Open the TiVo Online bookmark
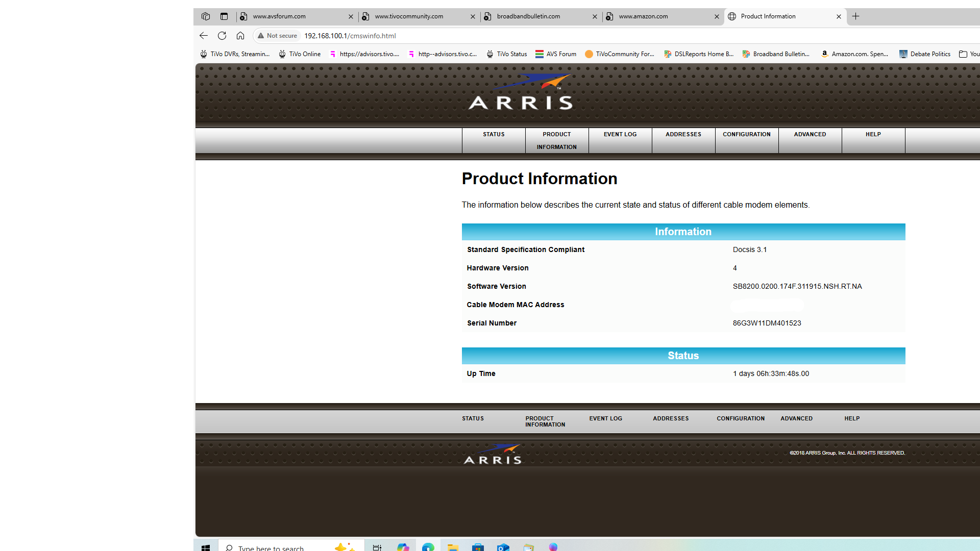This screenshot has width=980, height=551. click(x=300, y=54)
